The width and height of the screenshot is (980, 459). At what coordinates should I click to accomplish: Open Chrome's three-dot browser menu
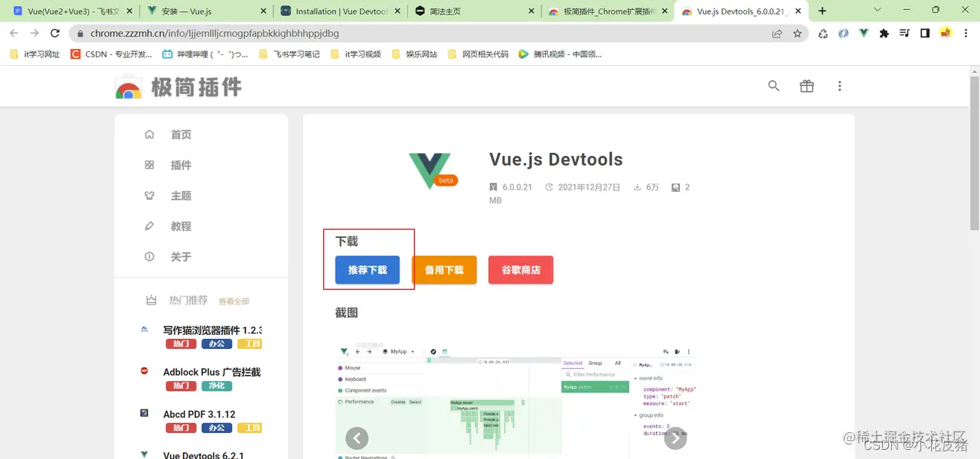click(x=965, y=34)
